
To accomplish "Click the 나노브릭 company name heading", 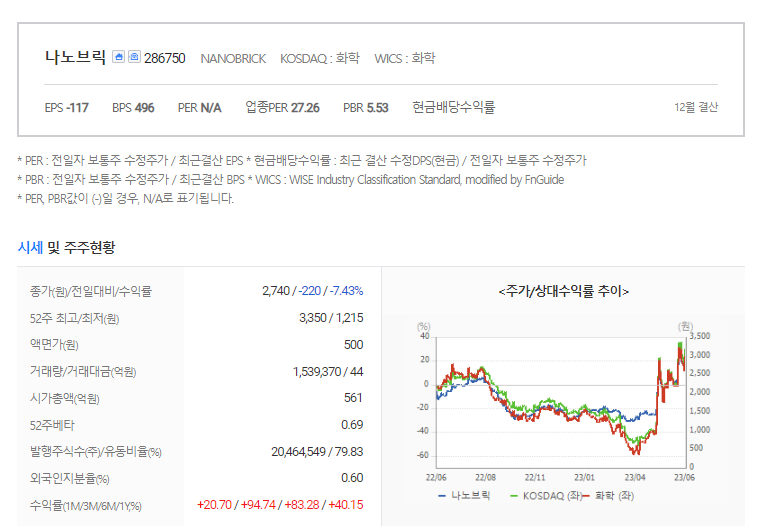I will (75, 57).
